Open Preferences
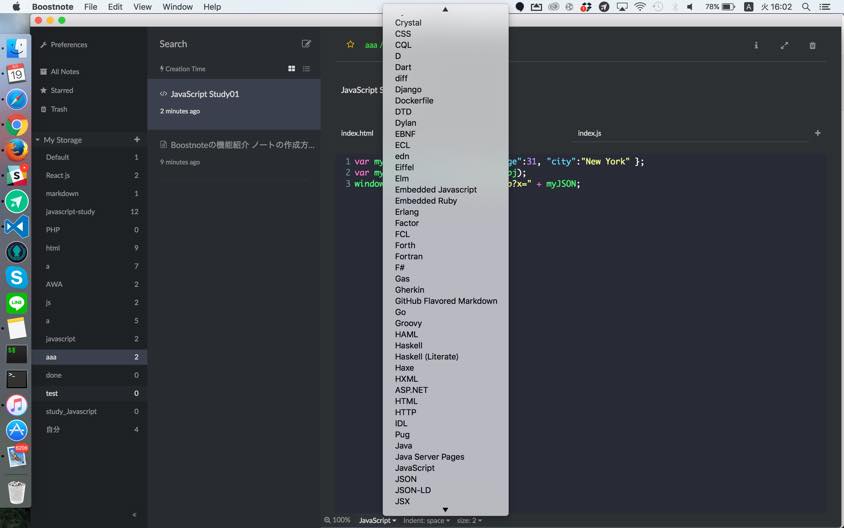 pos(64,45)
